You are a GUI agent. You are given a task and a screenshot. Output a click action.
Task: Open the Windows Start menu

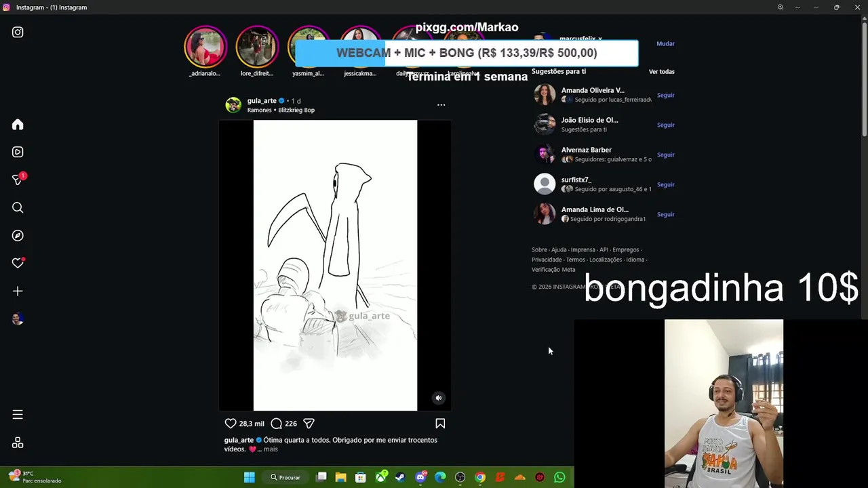tap(249, 477)
